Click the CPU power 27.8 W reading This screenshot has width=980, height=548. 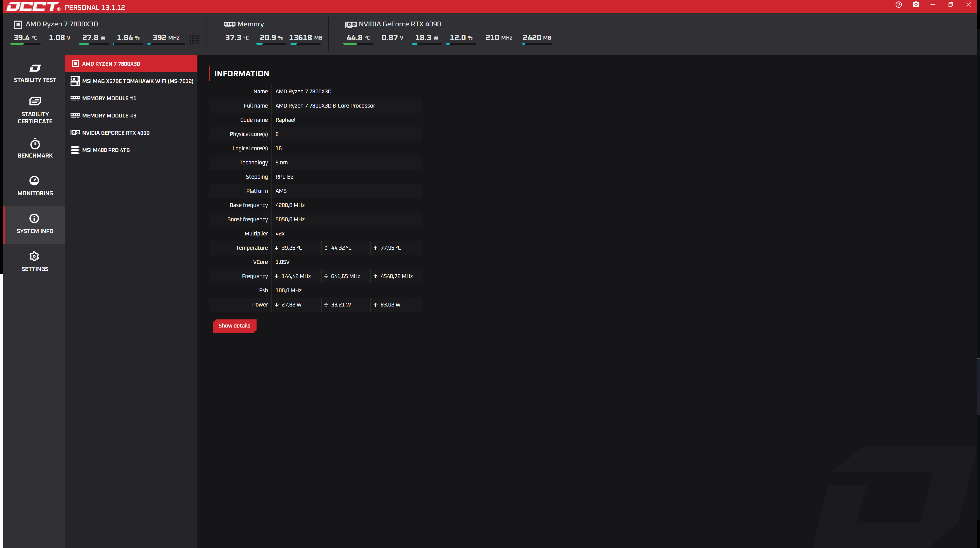tap(94, 38)
